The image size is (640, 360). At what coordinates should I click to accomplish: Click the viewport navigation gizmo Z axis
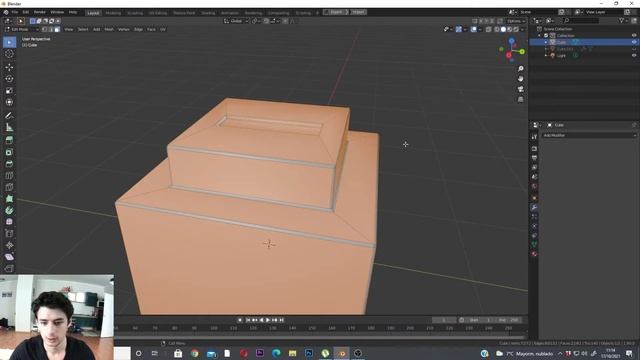point(511,41)
